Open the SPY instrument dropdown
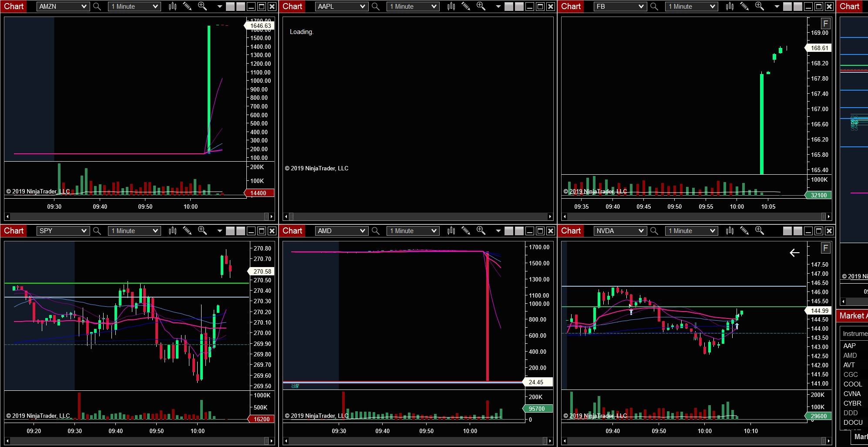This screenshot has height=447, width=868. click(x=63, y=231)
